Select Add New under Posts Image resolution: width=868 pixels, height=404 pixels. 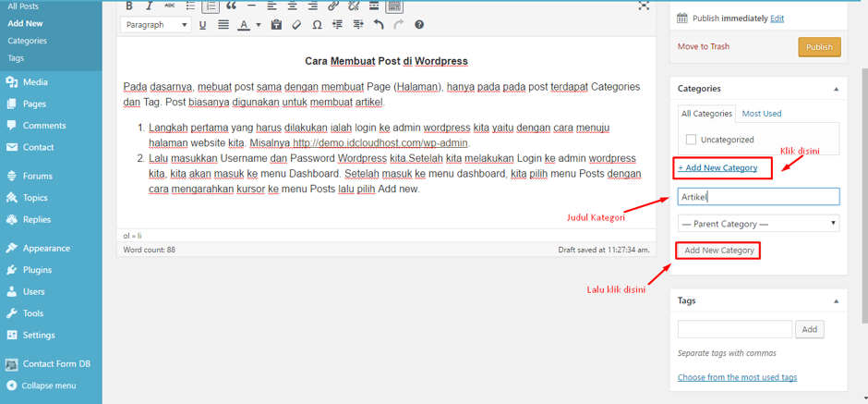tap(26, 24)
